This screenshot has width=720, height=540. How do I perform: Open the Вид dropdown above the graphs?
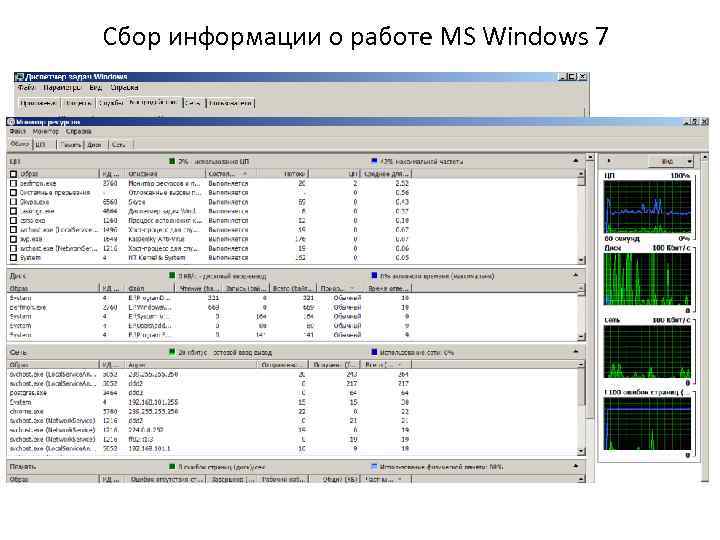click(x=670, y=161)
